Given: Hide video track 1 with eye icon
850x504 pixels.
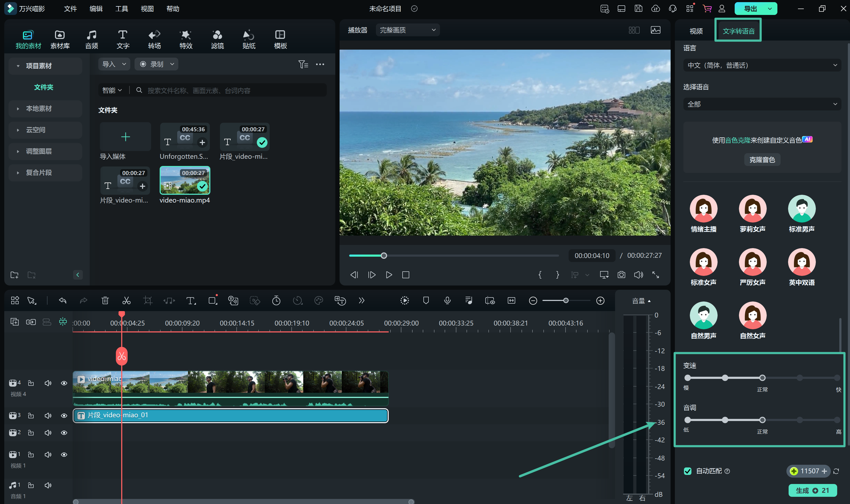Looking at the screenshot, I should (64, 454).
